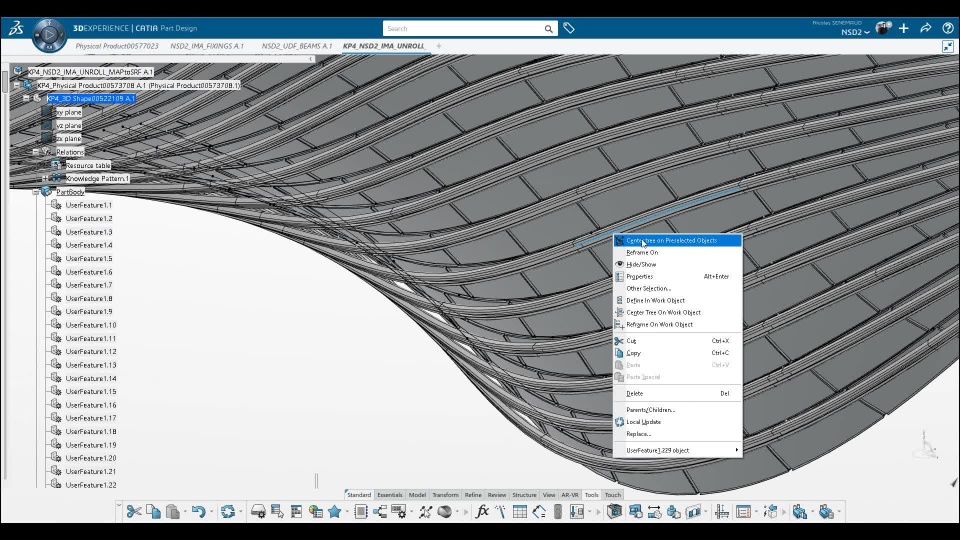Click the Undo arrow in bottom toolbar
Viewport: 960px width, 540px height.
[x=198, y=512]
